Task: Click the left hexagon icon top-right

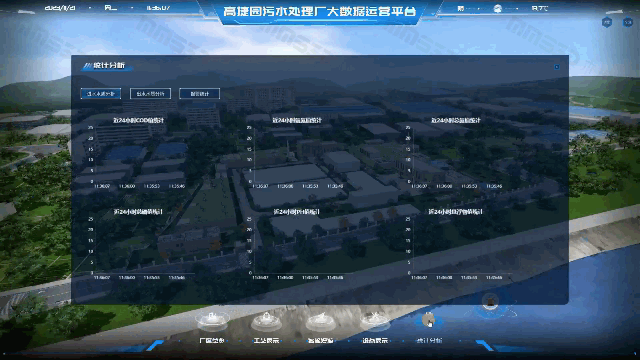Action: point(607,22)
